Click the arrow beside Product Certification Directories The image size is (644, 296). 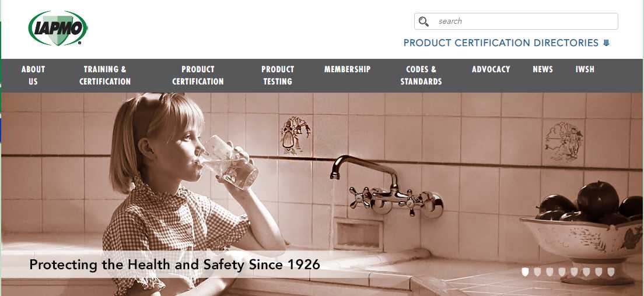(606, 43)
